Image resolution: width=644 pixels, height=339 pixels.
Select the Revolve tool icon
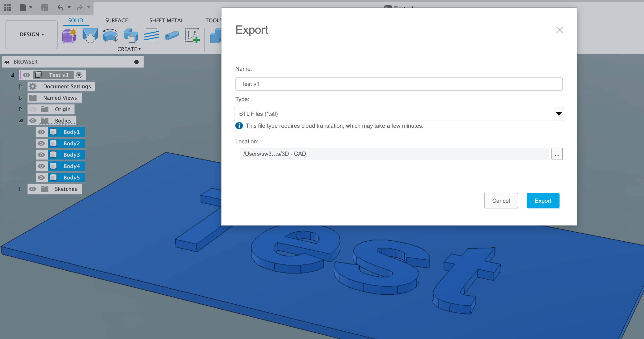coord(110,36)
